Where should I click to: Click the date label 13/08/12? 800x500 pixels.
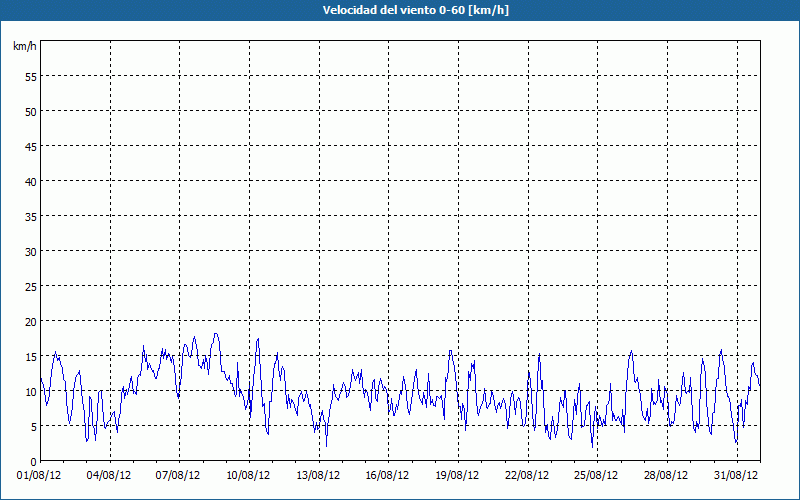318,476
